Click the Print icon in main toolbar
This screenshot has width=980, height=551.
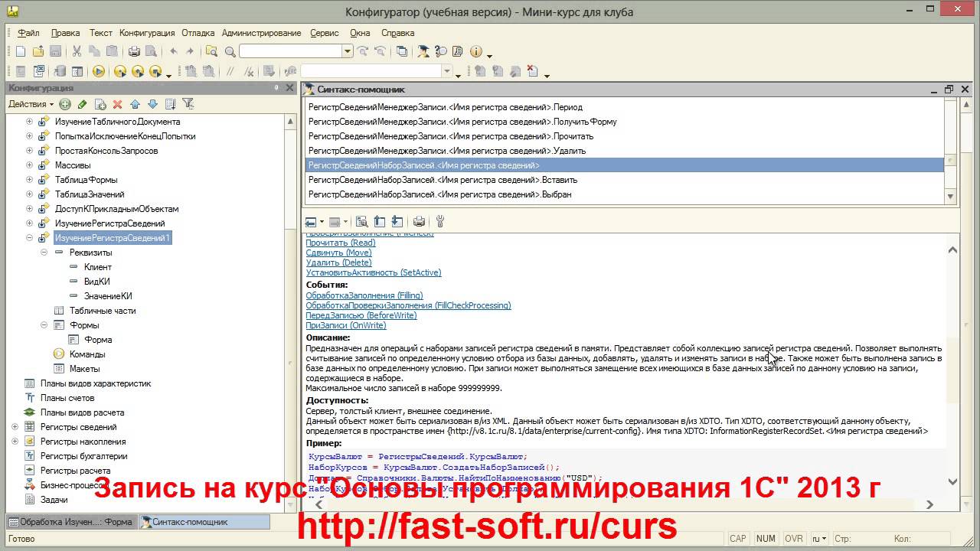coord(134,51)
